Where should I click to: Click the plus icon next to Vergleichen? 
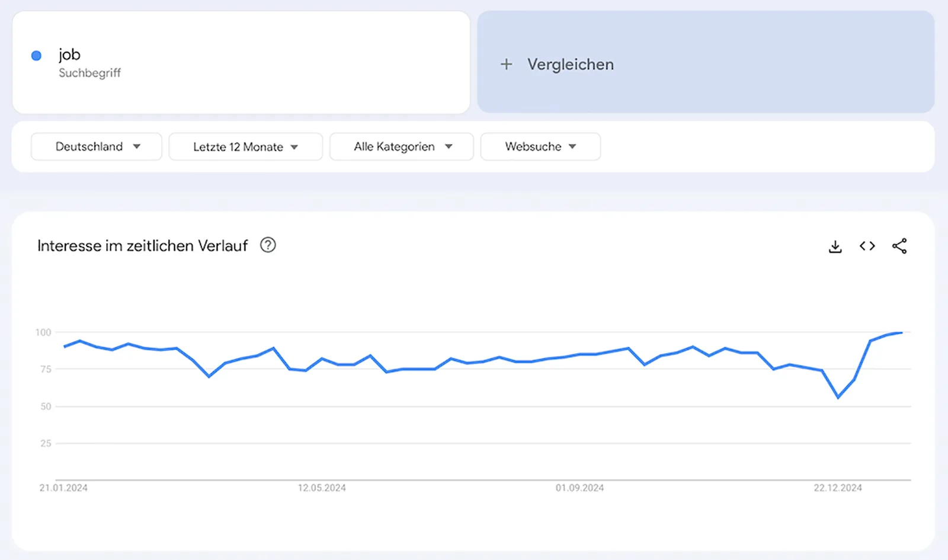point(506,64)
